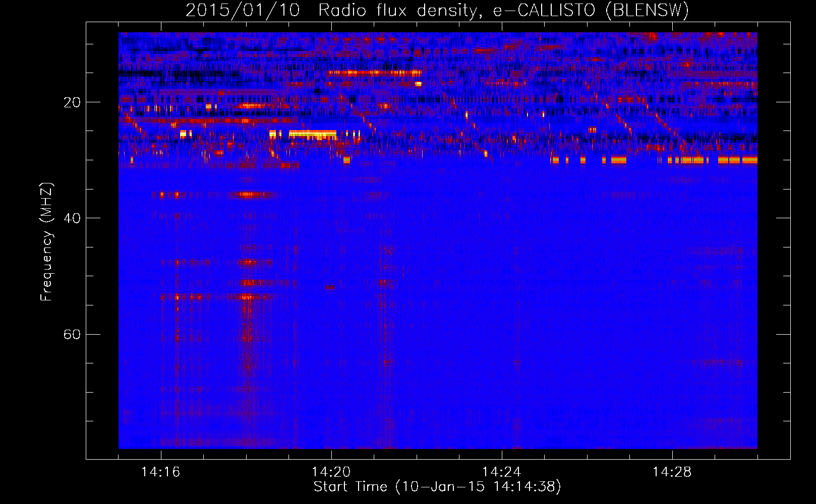Screen dimensions: 816x504
Task: Click the 40 MHz frequency tick label
Action: pos(72,218)
